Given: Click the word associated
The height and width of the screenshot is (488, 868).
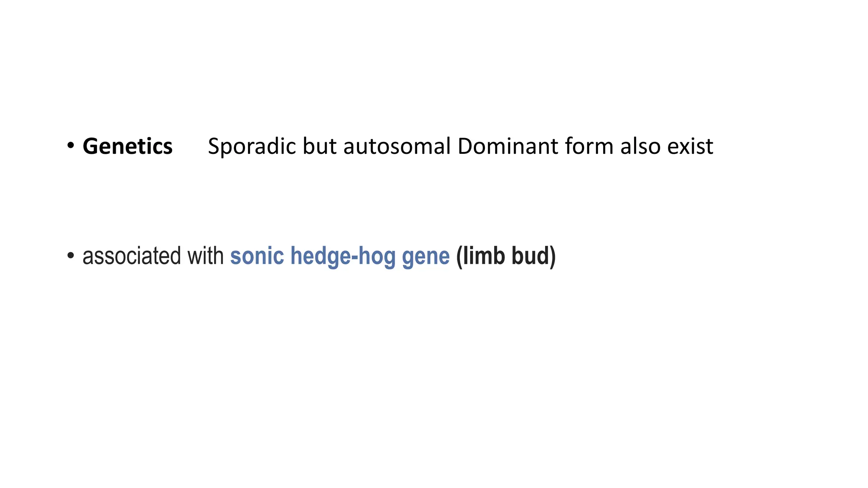Looking at the screenshot, I should [x=132, y=256].
